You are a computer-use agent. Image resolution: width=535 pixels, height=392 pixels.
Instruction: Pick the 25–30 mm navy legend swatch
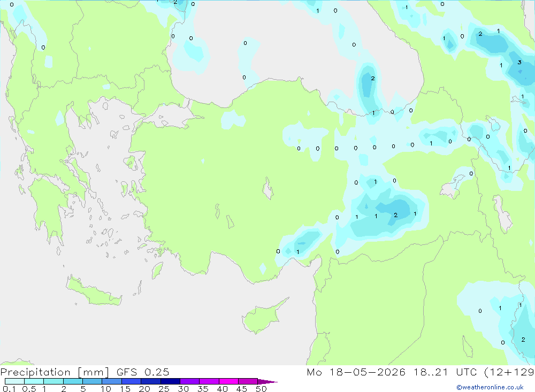pyautogui.click(x=170, y=381)
